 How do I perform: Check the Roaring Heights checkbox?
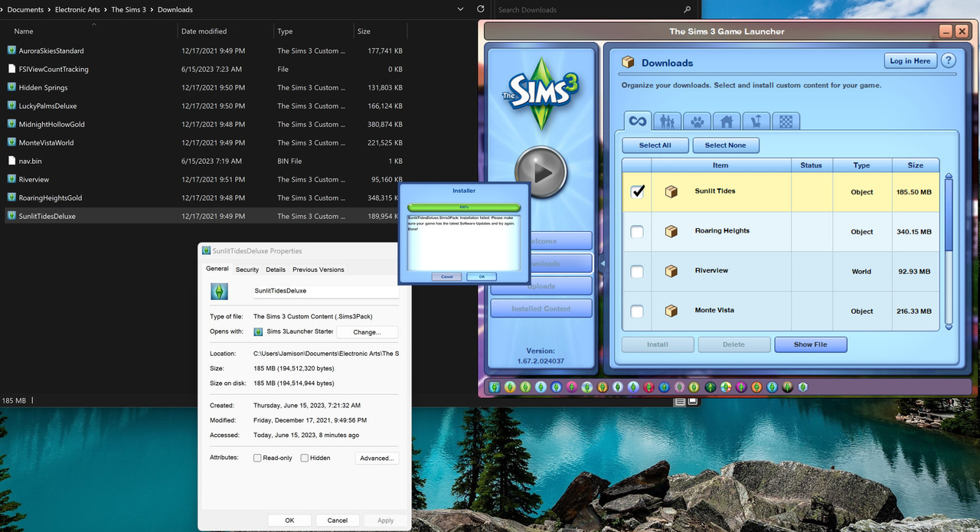click(637, 231)
